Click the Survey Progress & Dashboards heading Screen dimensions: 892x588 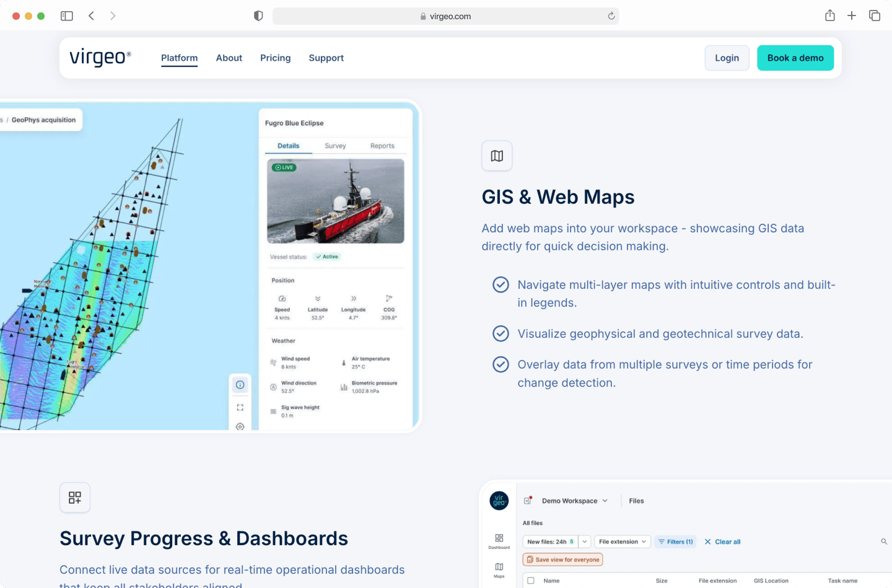[204, 538]
